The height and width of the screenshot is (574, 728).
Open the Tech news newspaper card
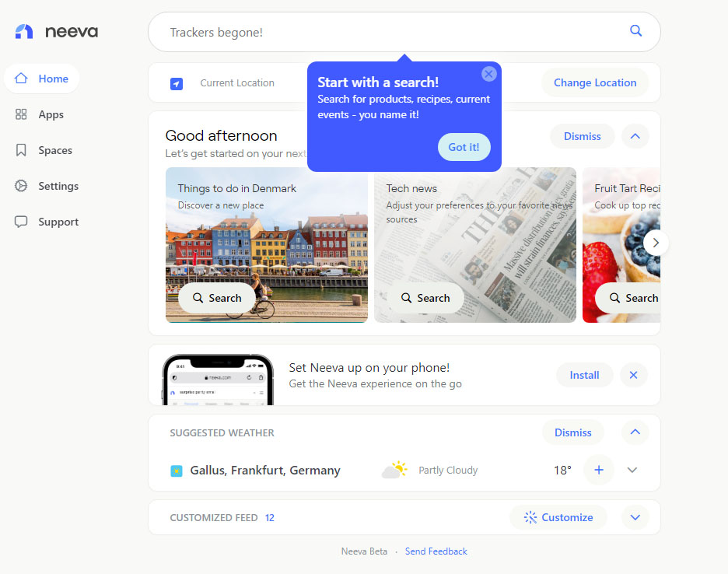pyautogui.click(x=475, y=245)
